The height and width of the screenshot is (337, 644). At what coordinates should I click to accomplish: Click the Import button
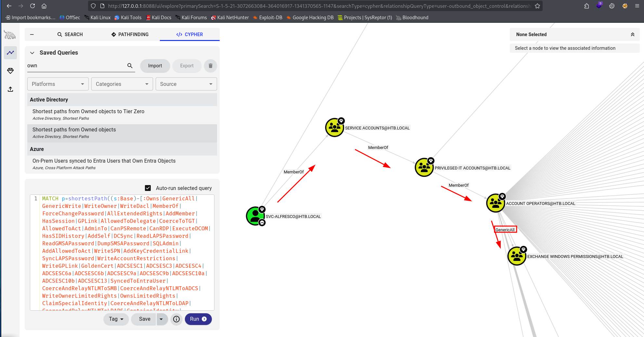(x=155, y=66)
